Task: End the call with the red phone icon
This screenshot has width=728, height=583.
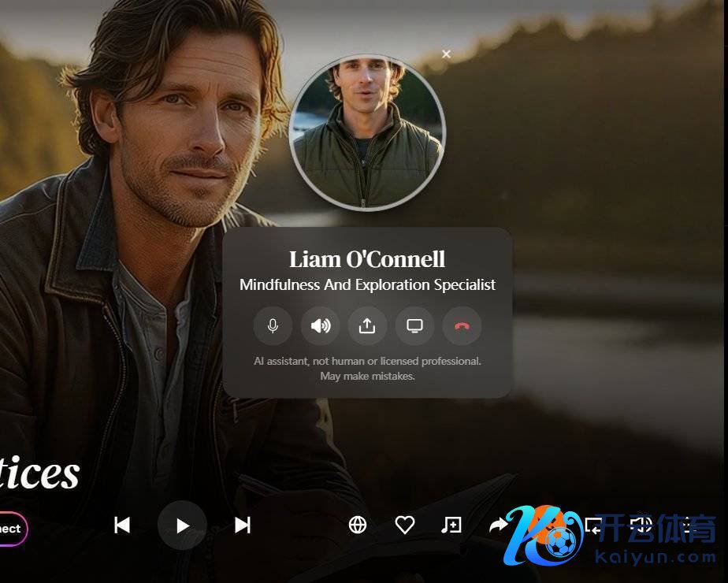Action: point(462,326)
